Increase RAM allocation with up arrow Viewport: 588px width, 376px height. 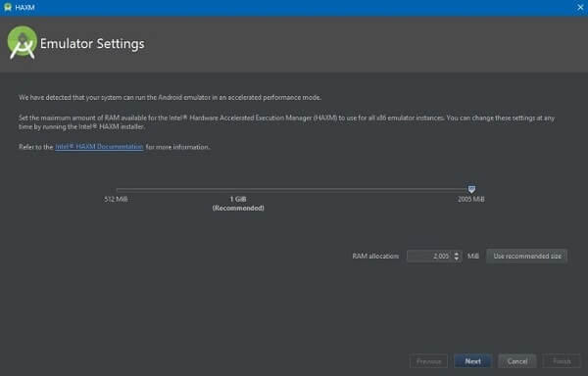coord(457,254)
